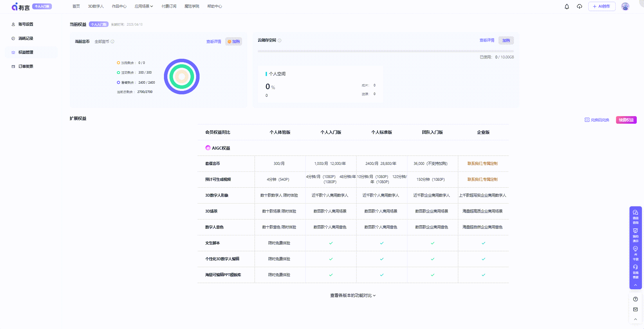
Task: Expand 查看各版本的功能对比
Action: point(353,295)
